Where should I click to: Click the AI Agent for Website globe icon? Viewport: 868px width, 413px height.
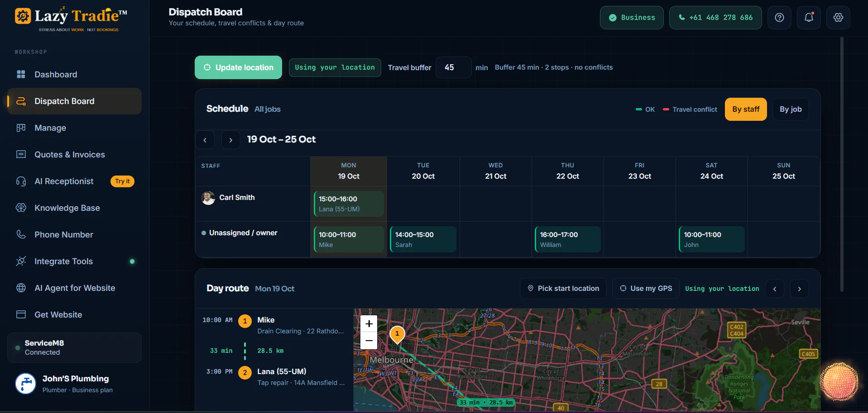[21, 288]
